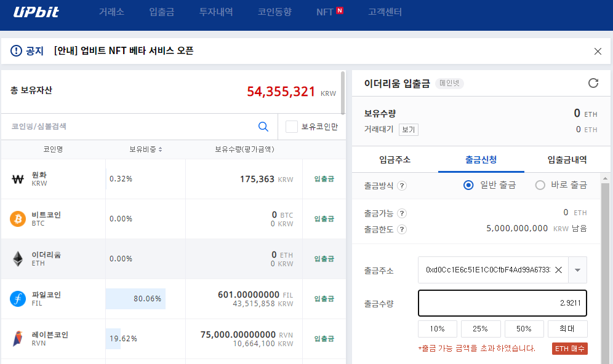Open the 고객센터 menu

(385, 12)
